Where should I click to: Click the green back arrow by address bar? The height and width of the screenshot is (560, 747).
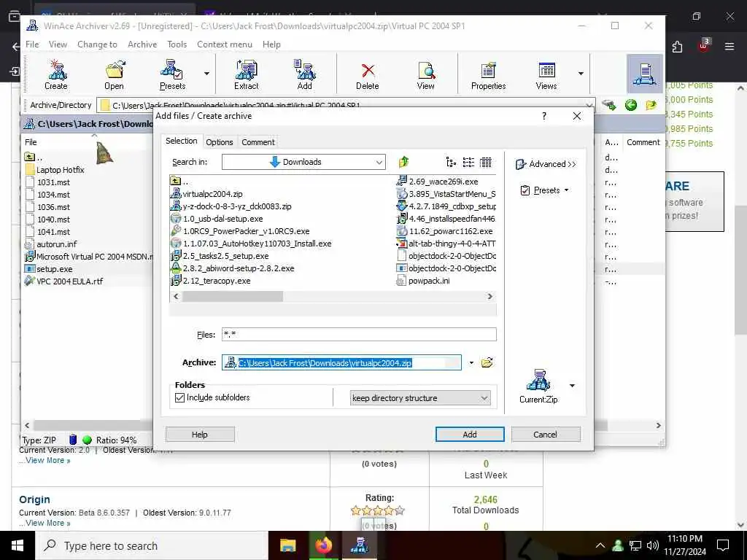(631, 105)
